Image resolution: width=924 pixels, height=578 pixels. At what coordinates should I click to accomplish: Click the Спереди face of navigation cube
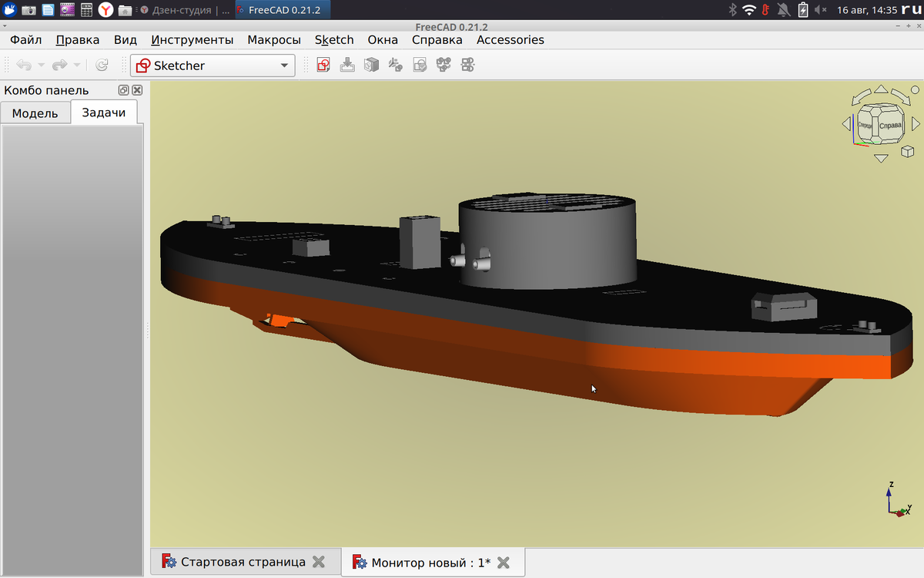point(865,126)
